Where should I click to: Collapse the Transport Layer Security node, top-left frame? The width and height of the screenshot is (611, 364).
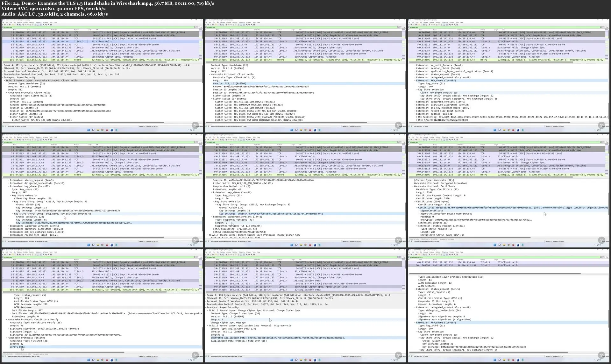pos(3,77)
